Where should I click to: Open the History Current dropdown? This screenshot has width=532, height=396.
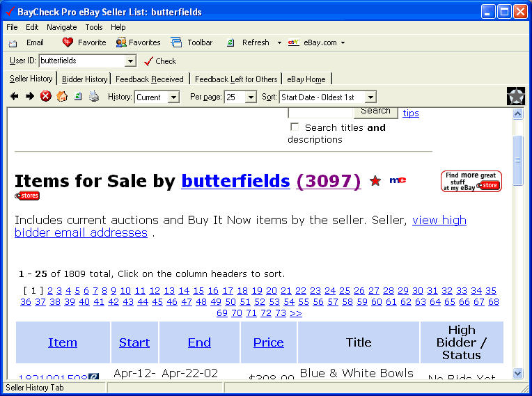pyautogui.click(x=173, y=97)
